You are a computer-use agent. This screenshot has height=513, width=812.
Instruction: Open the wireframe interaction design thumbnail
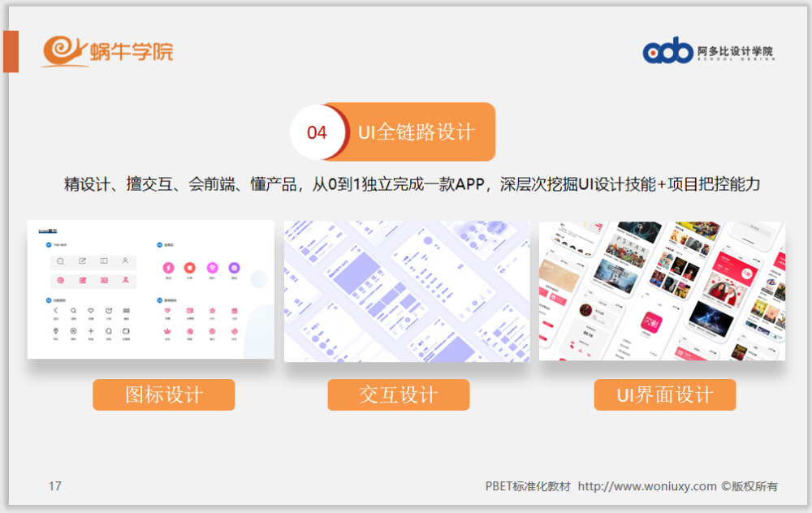pos(407,291)
